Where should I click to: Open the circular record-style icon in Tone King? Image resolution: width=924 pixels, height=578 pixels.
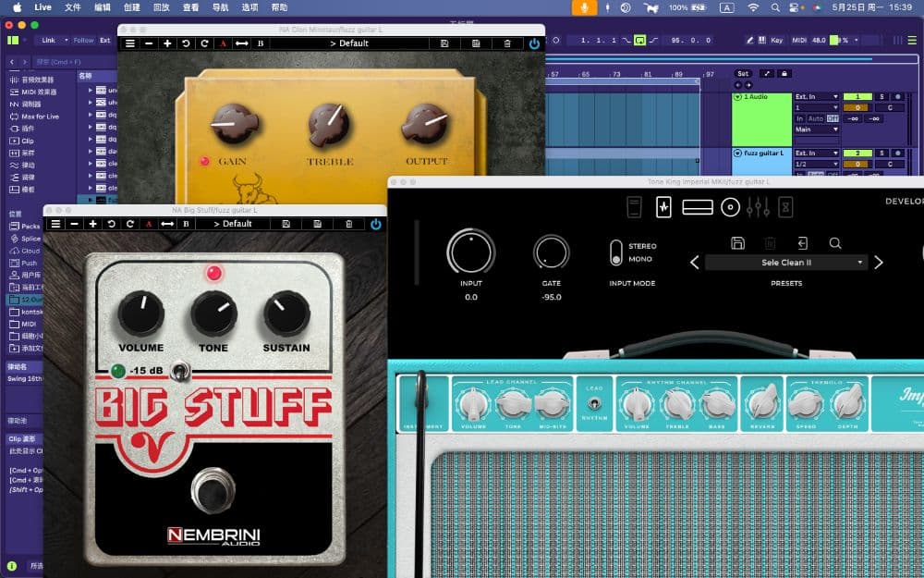pyautogui.click(x=730, y=207)
